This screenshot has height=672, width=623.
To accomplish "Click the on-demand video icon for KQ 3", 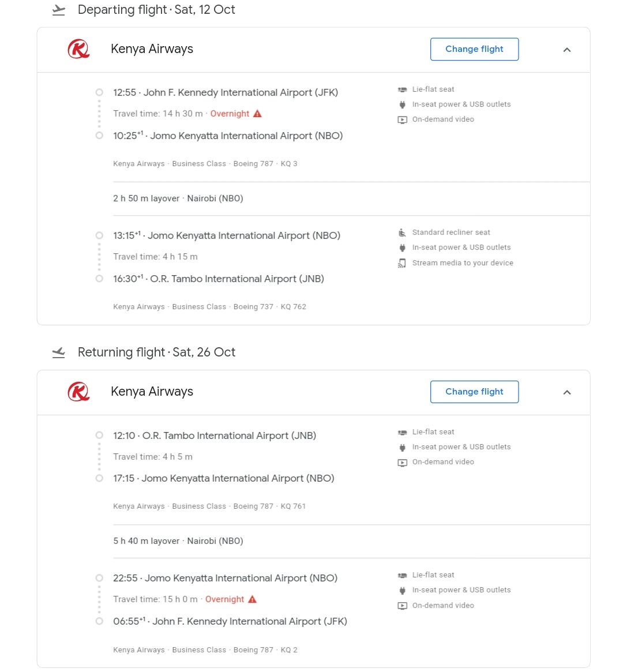I will pyautogui.click(x=402, y=119).
